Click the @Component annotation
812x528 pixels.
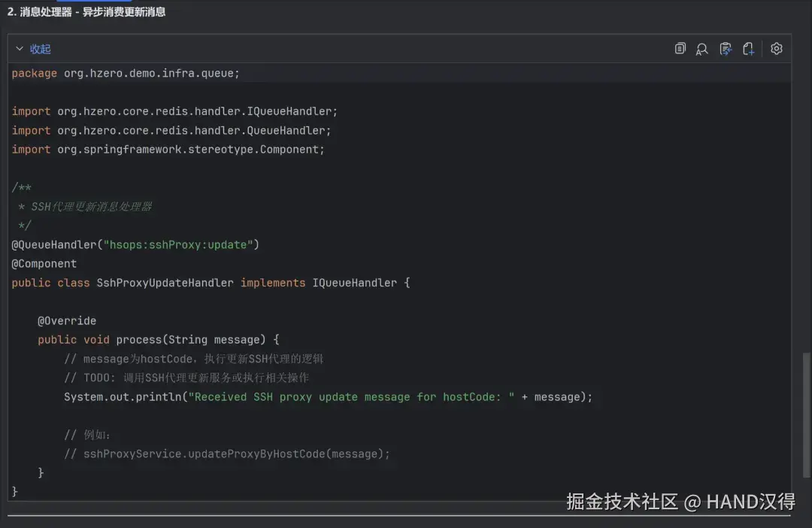pos(44,264)
